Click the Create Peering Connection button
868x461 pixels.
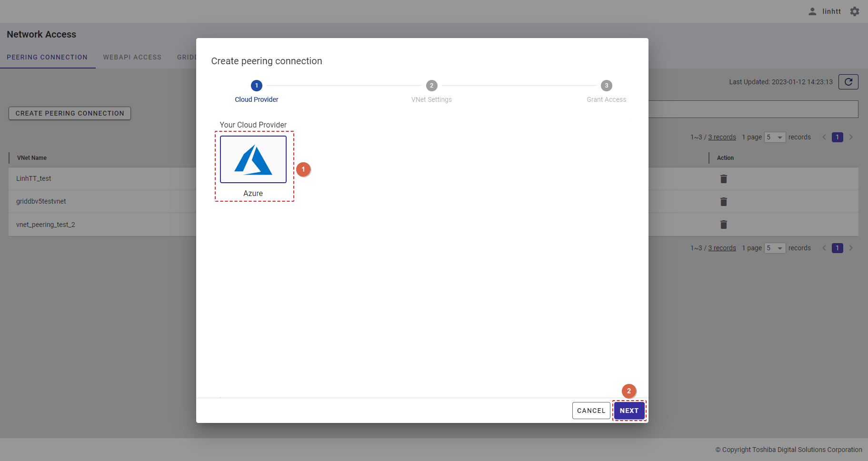70,113
